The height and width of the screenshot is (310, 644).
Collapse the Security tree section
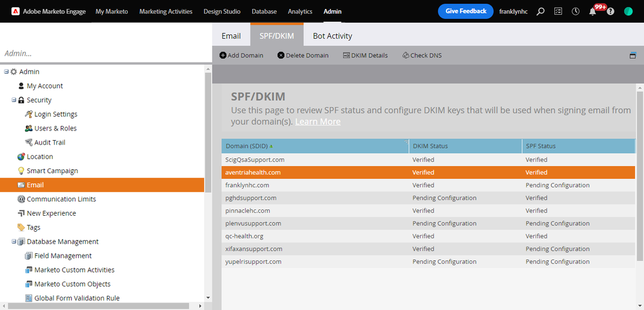(x=14, y=100)
